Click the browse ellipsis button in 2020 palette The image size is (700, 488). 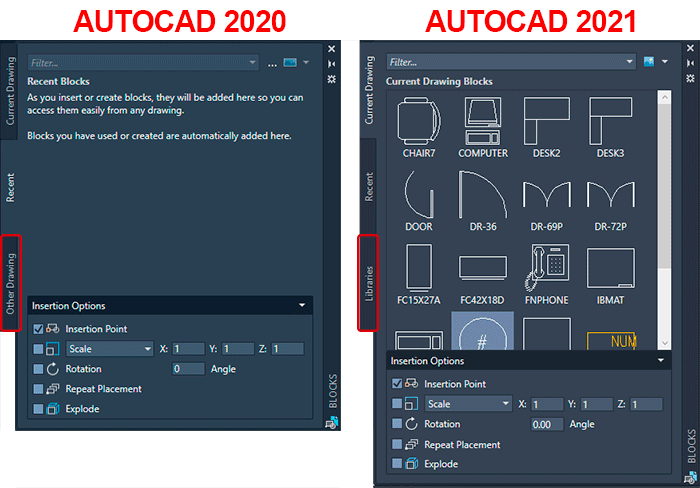[x=272, y=63]
